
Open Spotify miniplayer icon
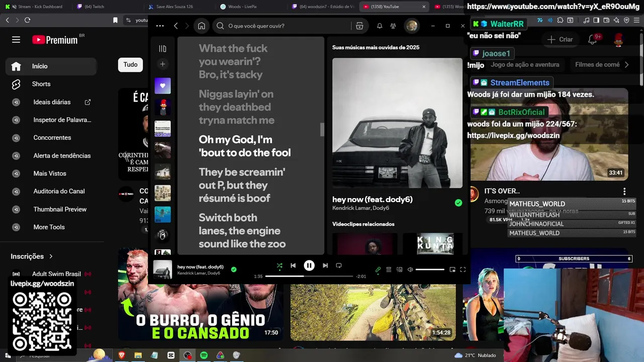tap(452, 269)
